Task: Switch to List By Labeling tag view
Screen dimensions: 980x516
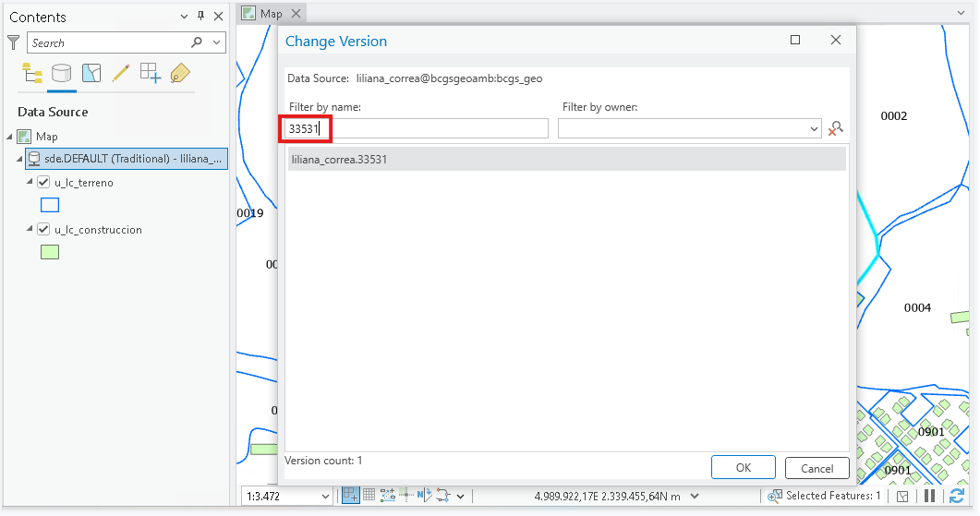Action: (180, 73)
